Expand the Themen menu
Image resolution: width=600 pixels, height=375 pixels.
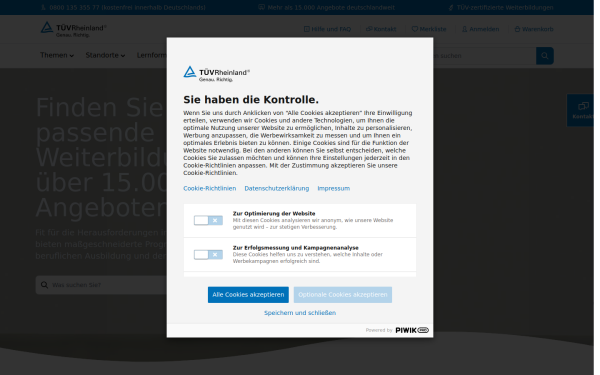[x=57, y=55]
